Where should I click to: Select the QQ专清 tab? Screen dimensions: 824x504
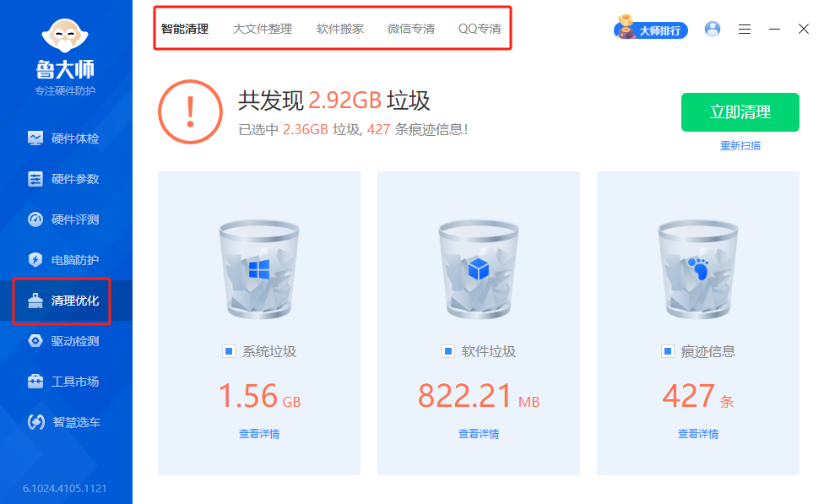480,29
